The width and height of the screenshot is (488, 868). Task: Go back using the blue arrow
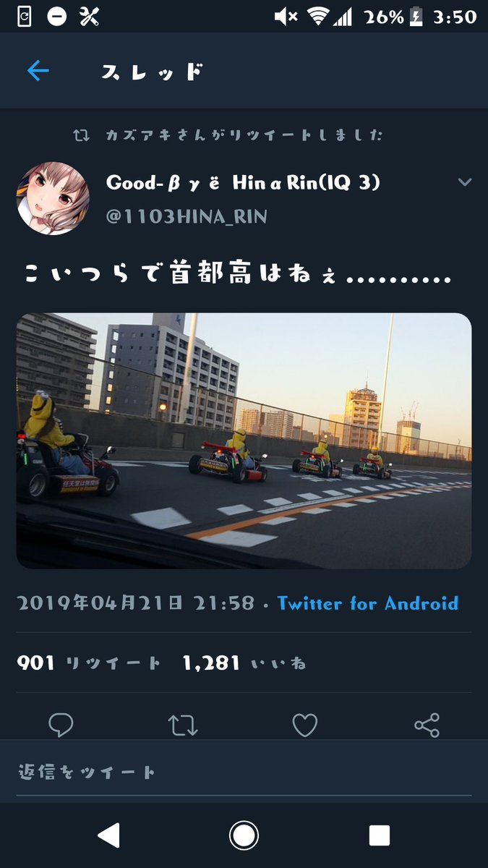[38, 70]
